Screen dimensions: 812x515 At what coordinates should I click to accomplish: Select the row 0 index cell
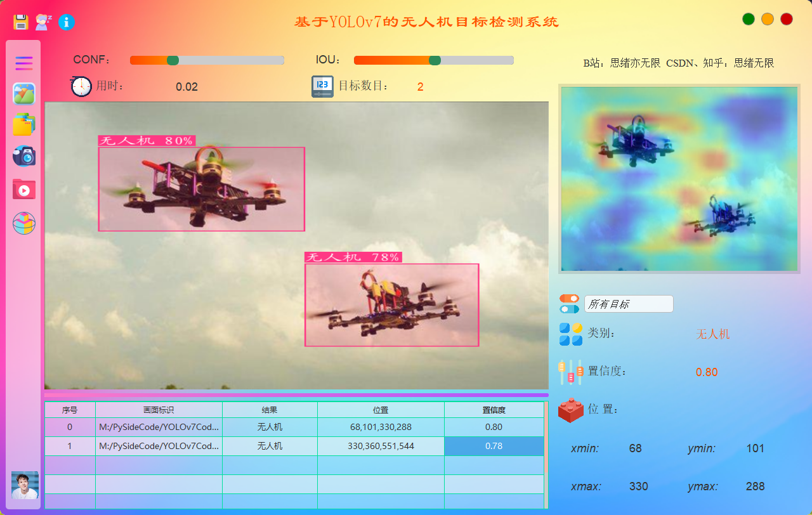pos(70,427)
